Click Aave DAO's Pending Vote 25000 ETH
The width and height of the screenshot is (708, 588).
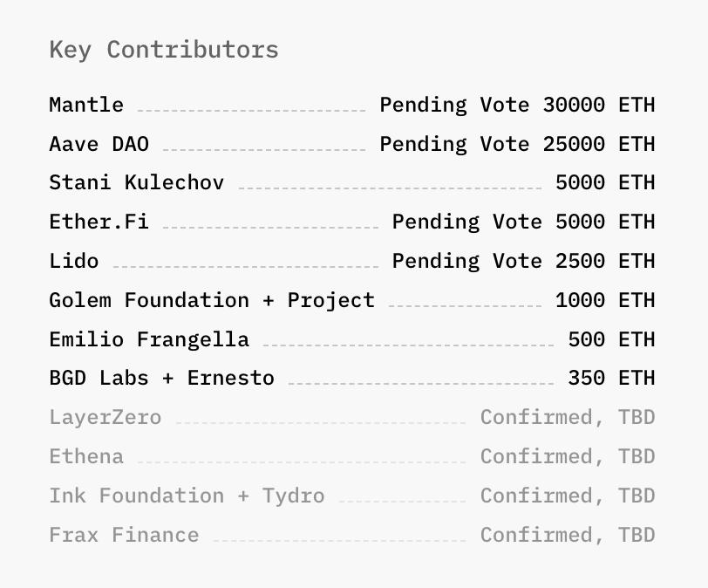point(517,144)
